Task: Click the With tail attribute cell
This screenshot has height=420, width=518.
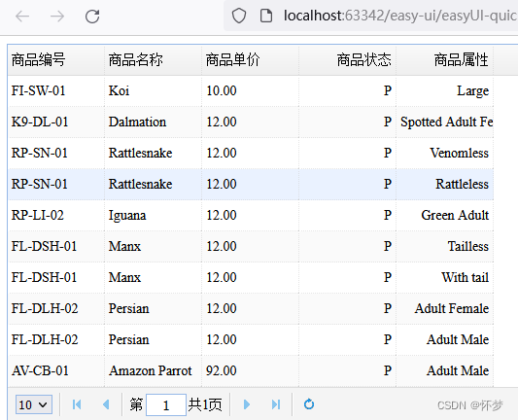Action: 445,277
